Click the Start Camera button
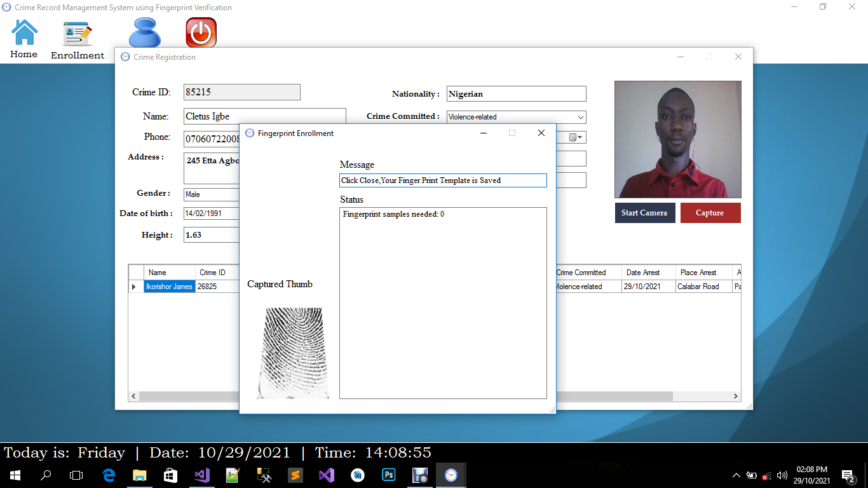Viewport: 868px width, 488px height. pos(644,213)
